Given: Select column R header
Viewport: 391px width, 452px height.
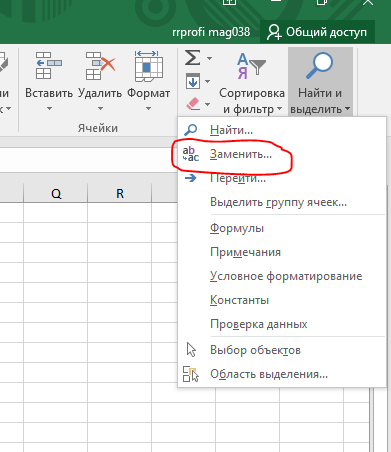Looking at the screenshot, I should 119,193.
